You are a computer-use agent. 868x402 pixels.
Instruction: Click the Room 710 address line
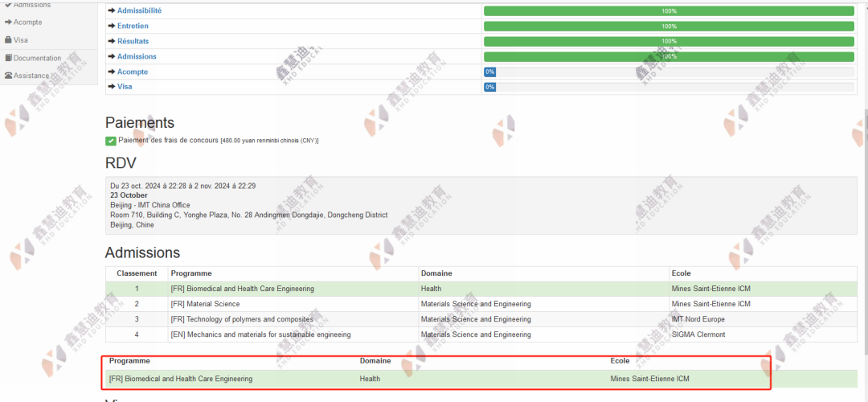(249, 215)
